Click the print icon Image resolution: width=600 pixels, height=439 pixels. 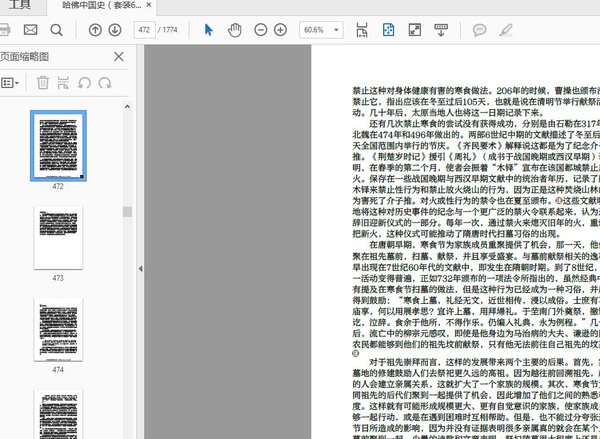[x=4, y=30]
